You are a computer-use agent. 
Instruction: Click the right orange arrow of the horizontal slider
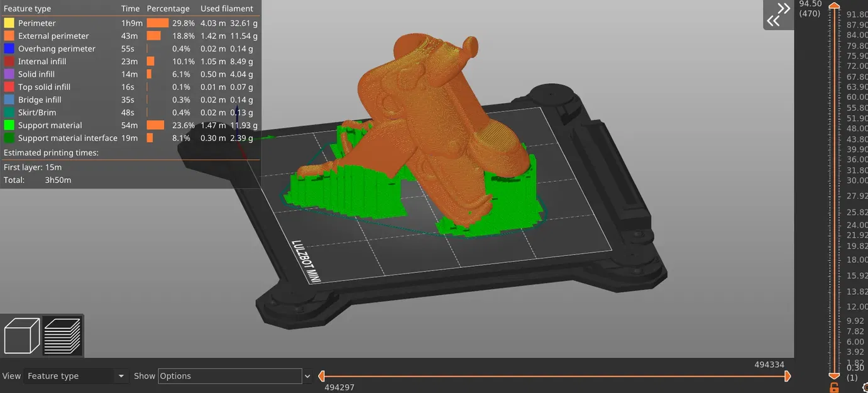coord(788,375)
